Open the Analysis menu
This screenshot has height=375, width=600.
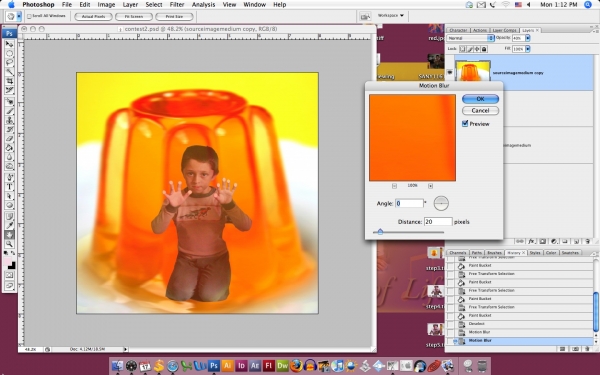tap(203, 5)
